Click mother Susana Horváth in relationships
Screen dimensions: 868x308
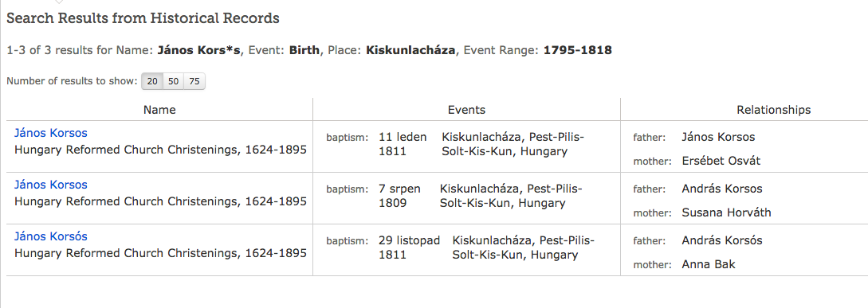click(726, 212)
